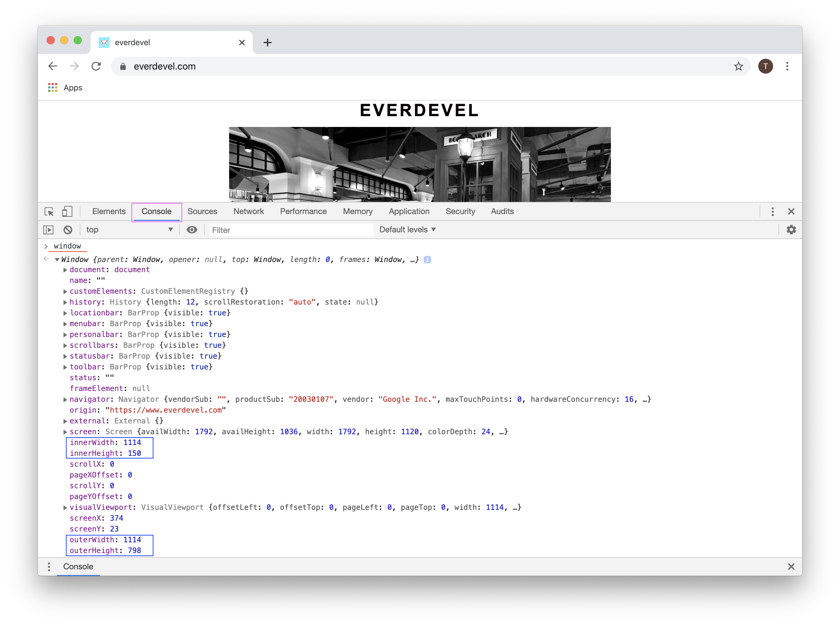Select the frameElement: null line
Screen dimensions: 840x626
(109, 388)
